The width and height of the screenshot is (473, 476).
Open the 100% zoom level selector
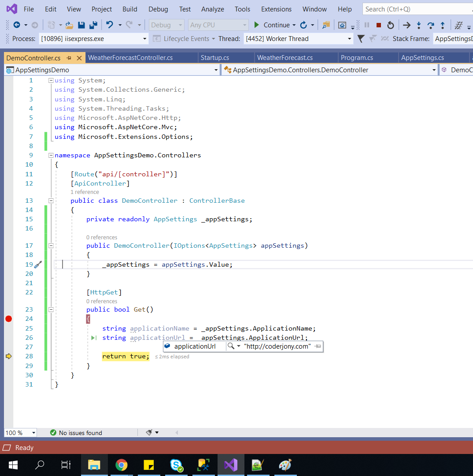tap(20, 433)
